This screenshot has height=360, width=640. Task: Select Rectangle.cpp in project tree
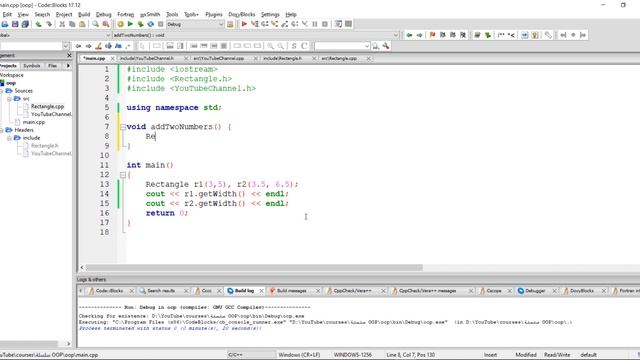tap(47, 107)
